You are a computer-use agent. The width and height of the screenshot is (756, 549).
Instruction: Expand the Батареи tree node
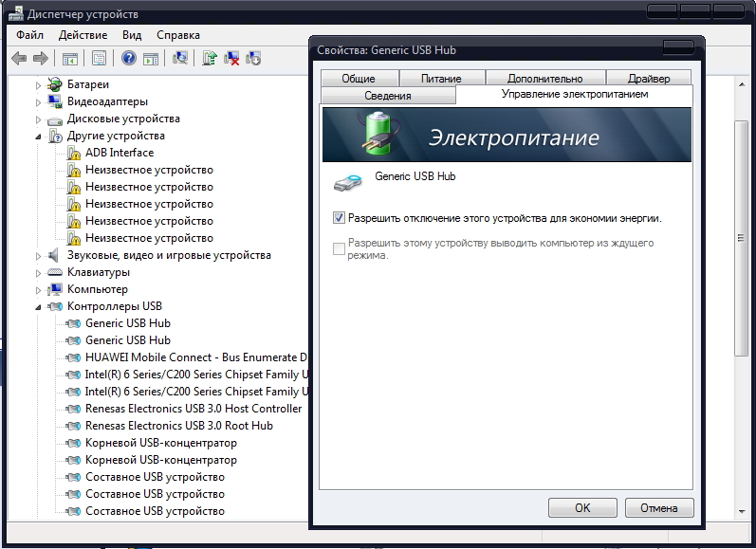point(39,85)
